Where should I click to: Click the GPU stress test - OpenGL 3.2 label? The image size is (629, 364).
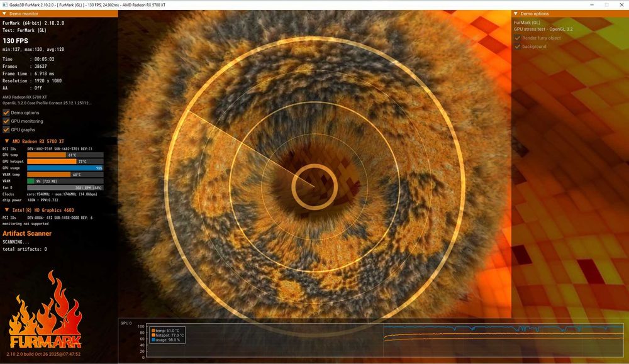point(543,30)
